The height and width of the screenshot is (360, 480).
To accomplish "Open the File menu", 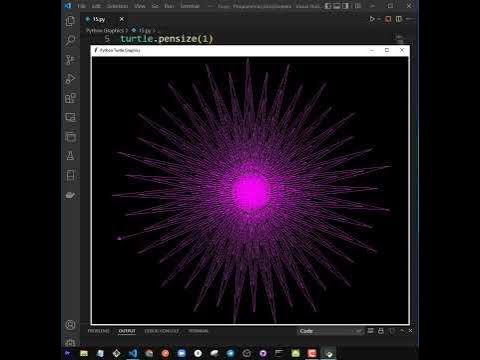I will [x=82, y=6].
